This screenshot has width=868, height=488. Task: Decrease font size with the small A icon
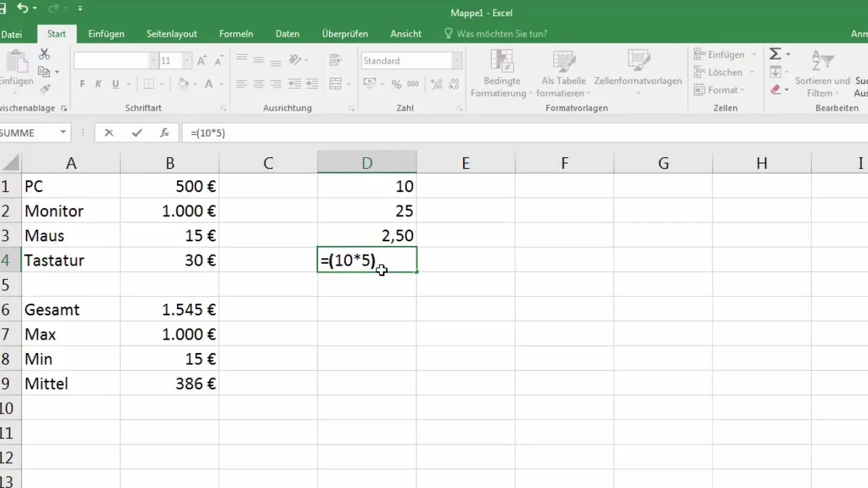click(x=218, y=61)
